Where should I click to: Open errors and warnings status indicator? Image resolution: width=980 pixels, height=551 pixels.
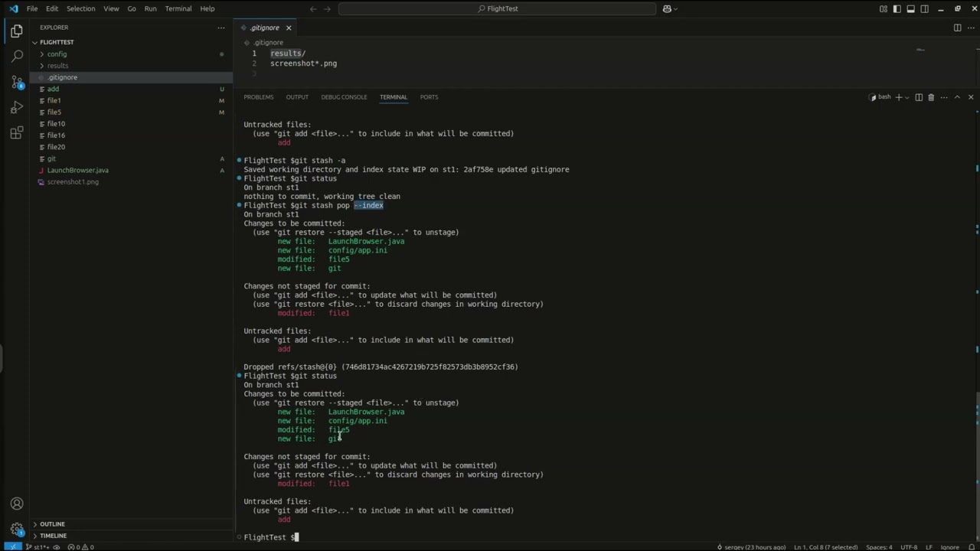pyautogui.click(x=80, y=547)
